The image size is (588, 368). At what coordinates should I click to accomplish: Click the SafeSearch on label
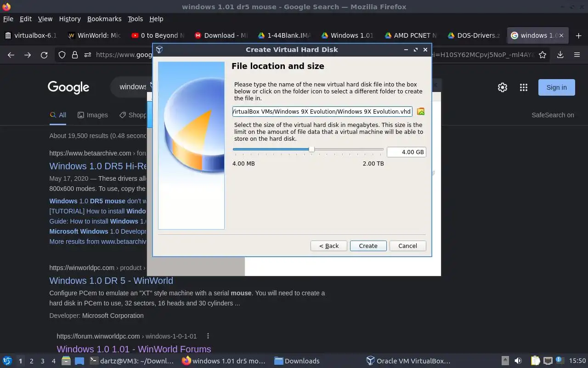[553, 115]
